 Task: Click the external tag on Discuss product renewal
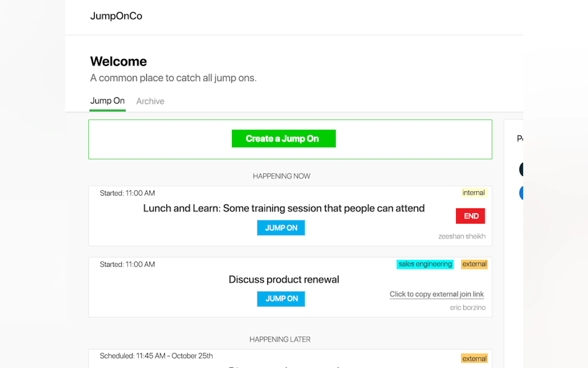474,264
